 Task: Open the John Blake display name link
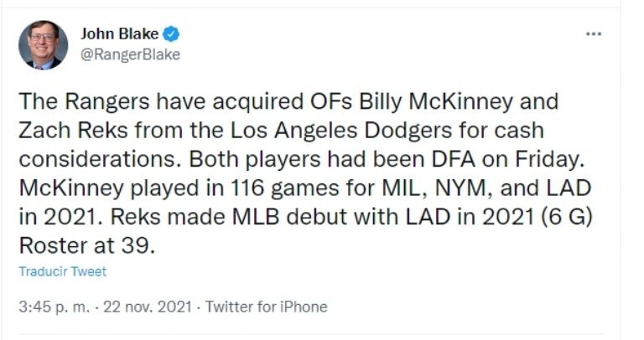(x=120, y=34)
